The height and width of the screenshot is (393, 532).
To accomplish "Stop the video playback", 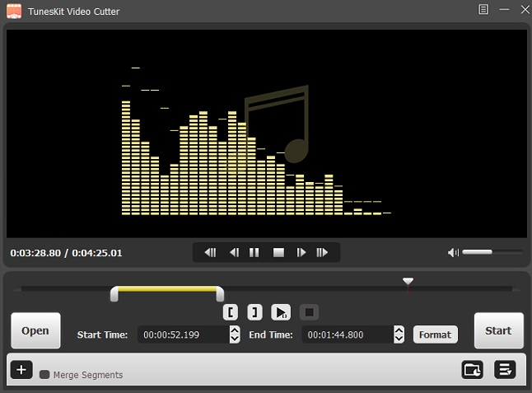I will point(278,253).
